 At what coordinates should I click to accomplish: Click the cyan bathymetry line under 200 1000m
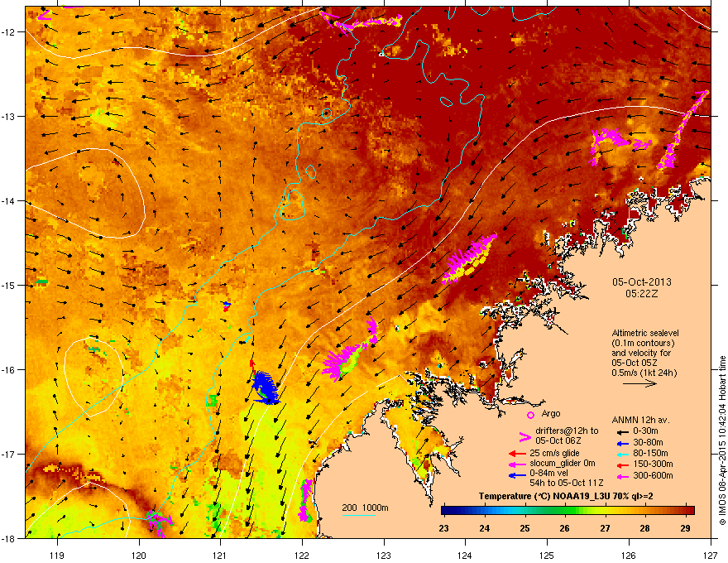[x=358, y=515]
